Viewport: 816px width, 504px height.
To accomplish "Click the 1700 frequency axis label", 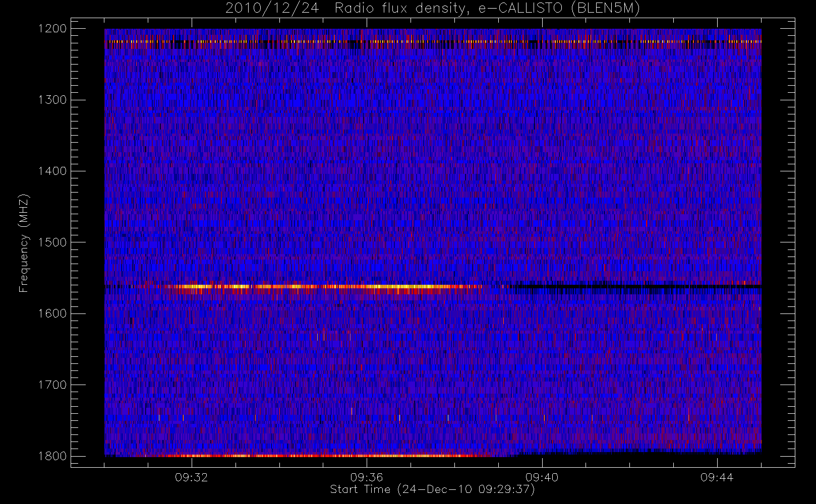I will 52,385.
